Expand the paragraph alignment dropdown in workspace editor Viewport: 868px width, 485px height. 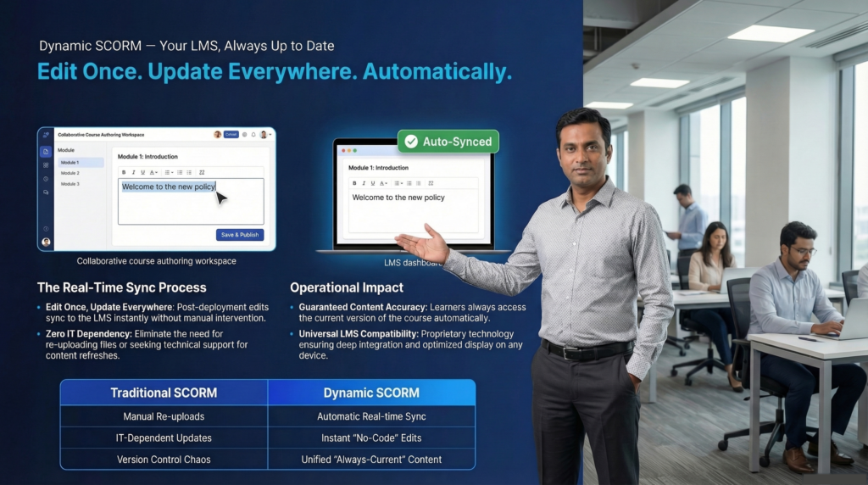tap(169, 172)
